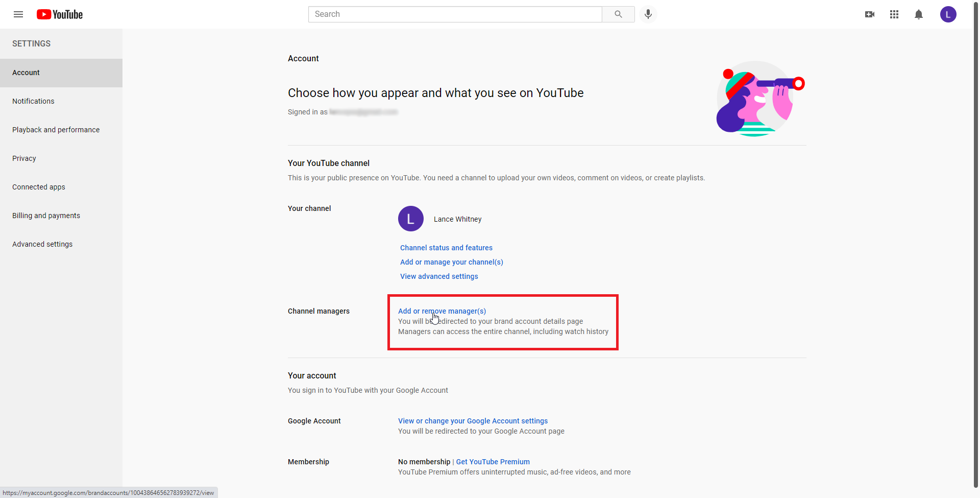This screenshot has width=980, height=498.
Task: Click the 'Your YouTube channel' heading
Action: (x=329, y=163)
